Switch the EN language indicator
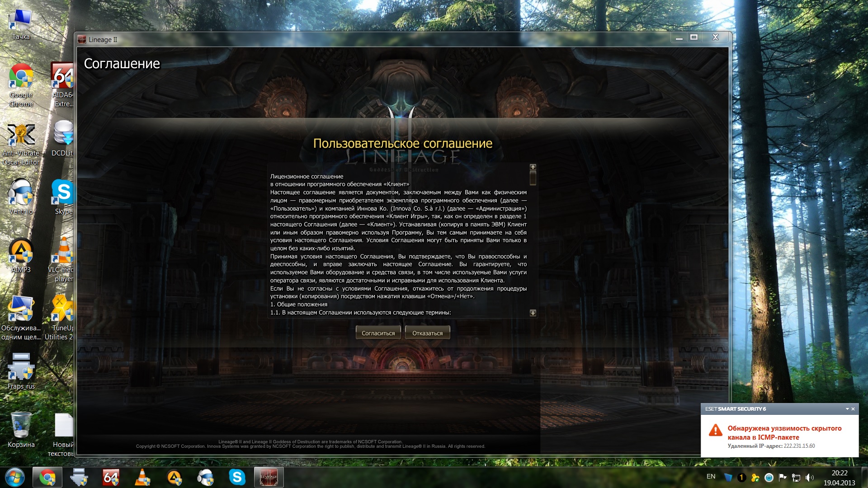The image size is (868, 488). (x=711, y=477)
